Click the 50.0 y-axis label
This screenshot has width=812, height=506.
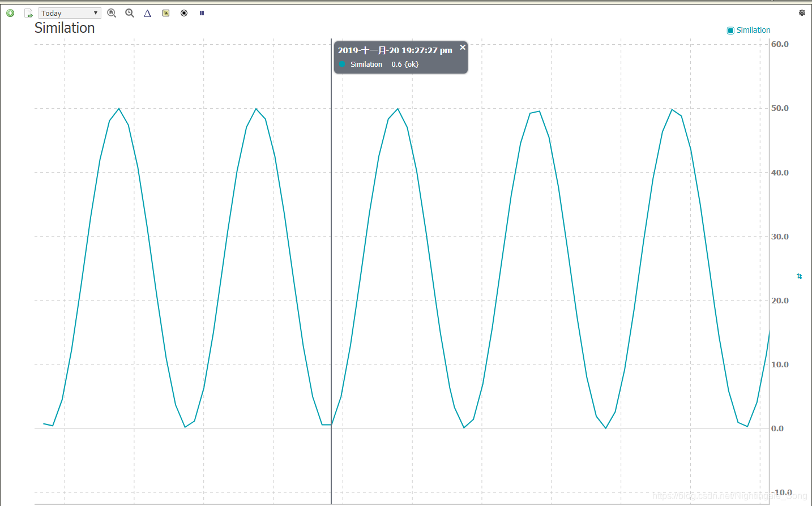point(780,108)
